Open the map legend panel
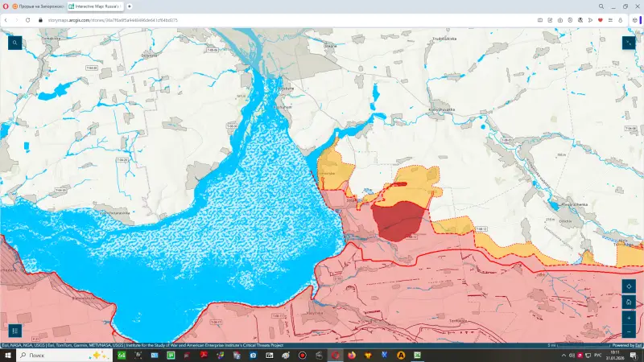 [14, 330]
